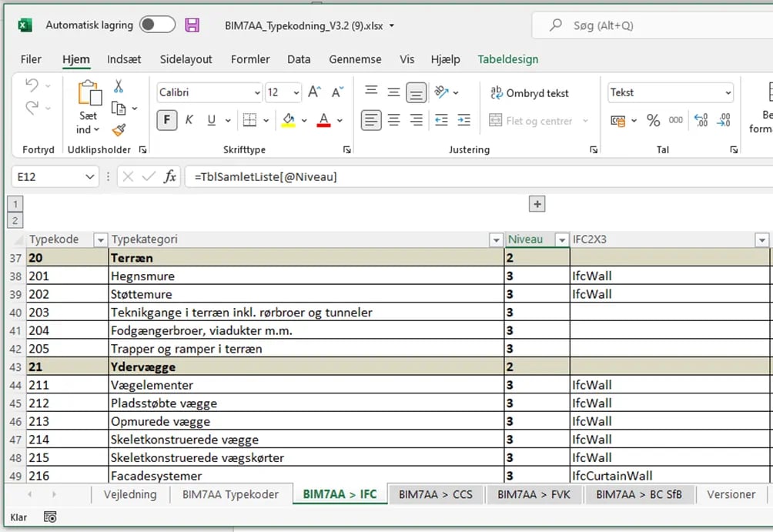
Task: Decrease font size with smaller A
Action: [338, 92]
